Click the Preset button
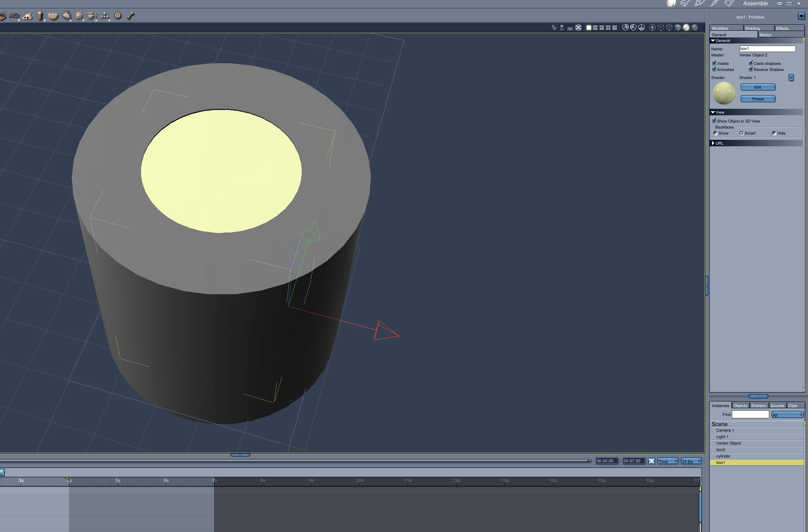 pos(758,99)
